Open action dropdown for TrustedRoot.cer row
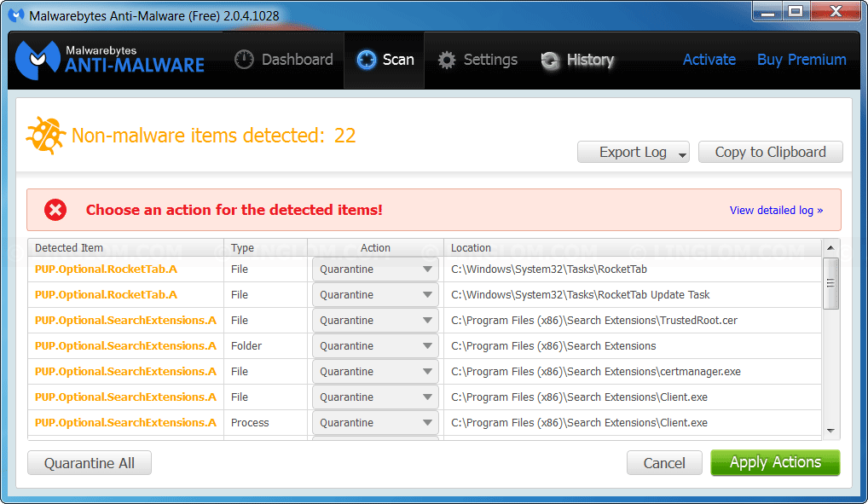Viewport: 868px width, 504px height. click(x=375, y=320)
